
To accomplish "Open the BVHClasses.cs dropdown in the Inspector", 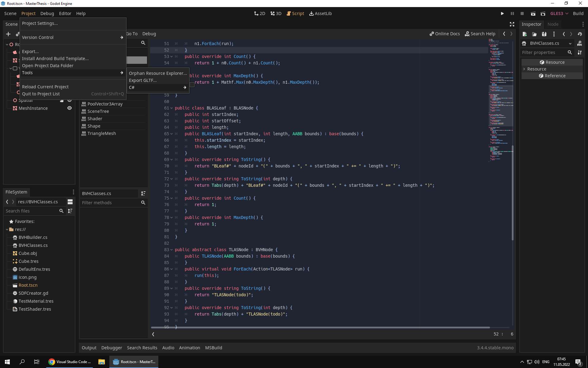I will point(570,43).
